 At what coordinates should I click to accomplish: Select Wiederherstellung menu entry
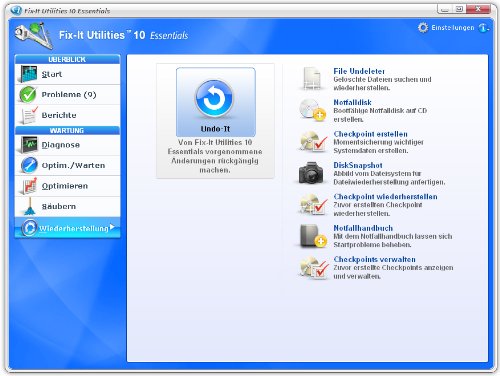point(67,228)
